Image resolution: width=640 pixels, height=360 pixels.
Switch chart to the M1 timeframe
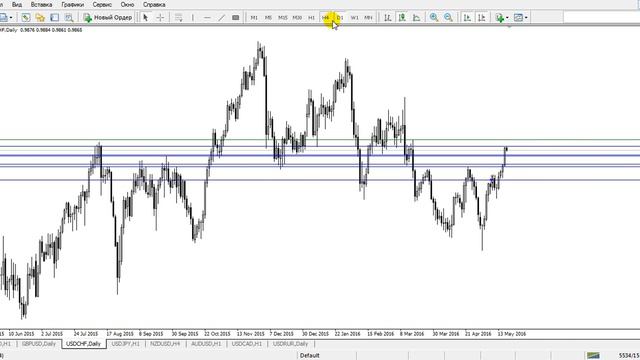[254, 18]
